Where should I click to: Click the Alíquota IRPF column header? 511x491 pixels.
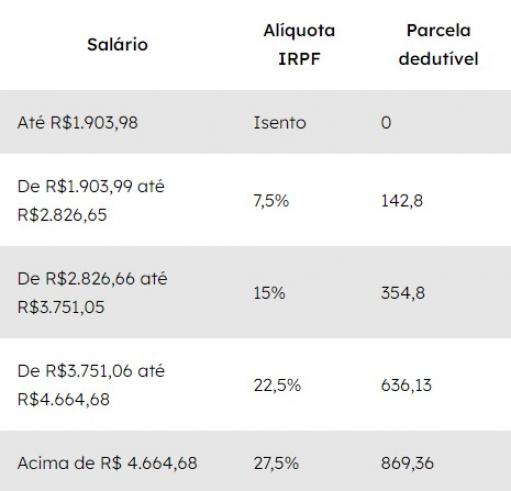(299, 45)
